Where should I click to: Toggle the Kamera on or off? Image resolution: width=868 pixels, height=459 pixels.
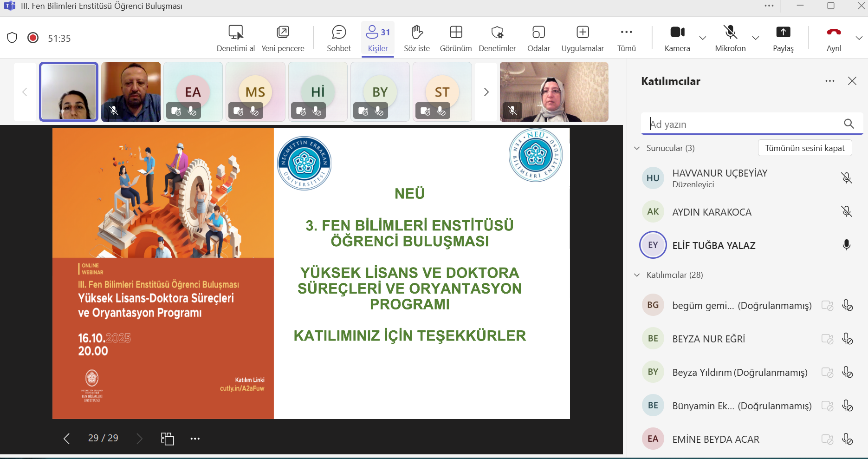click(677, 32)
